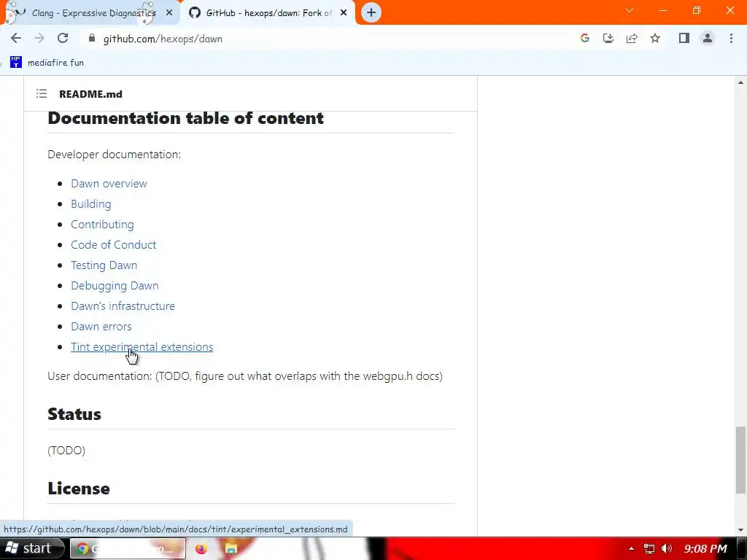Open mediafire fun bookmark
The width and height of the screenshot is (747, 560).
click(x=47, y=63)
